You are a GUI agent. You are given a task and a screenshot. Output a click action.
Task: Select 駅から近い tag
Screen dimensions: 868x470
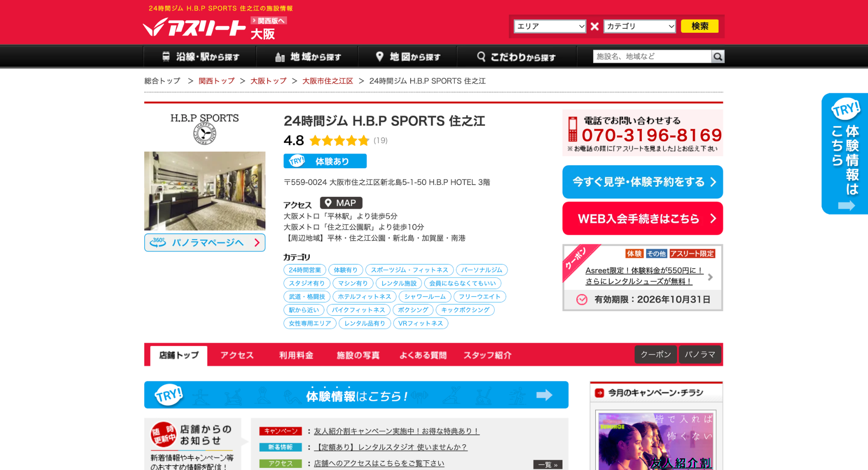click(x=304, y=310)
